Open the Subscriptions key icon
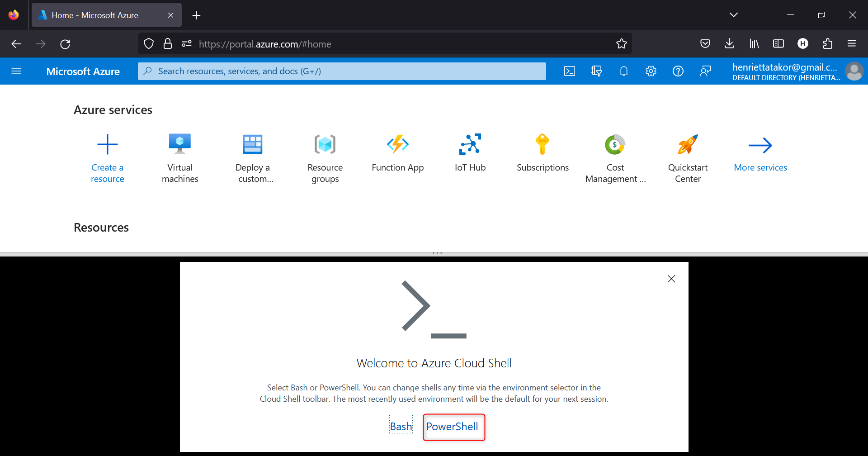Image resolution: width=868 pixels, height=456 pixels. click(x=542, y=144)
